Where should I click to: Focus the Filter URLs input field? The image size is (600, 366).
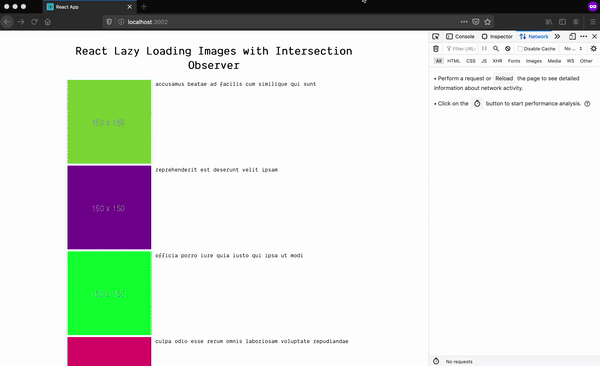(x=461, y=49)
